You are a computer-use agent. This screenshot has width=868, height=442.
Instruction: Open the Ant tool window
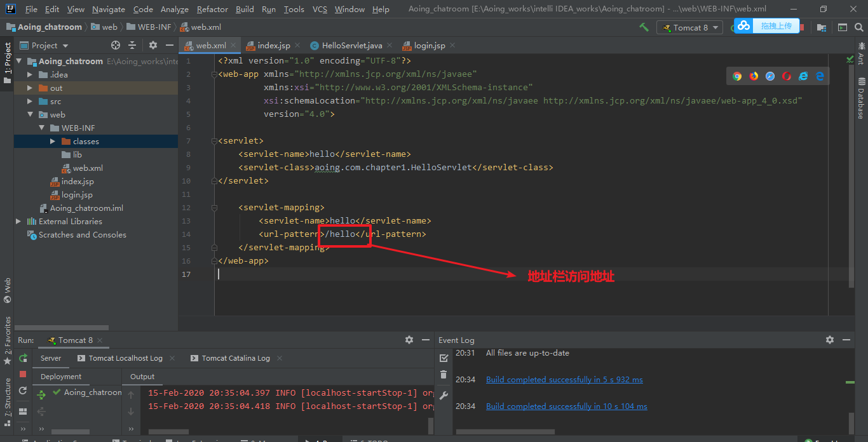click(861, 53)
